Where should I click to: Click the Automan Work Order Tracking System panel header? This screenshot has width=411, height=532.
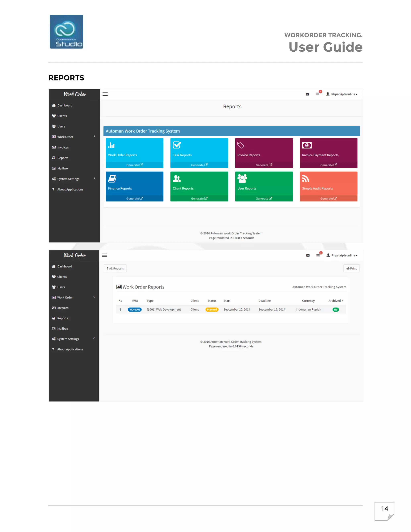pyautogui.click(x=232, y=131)
